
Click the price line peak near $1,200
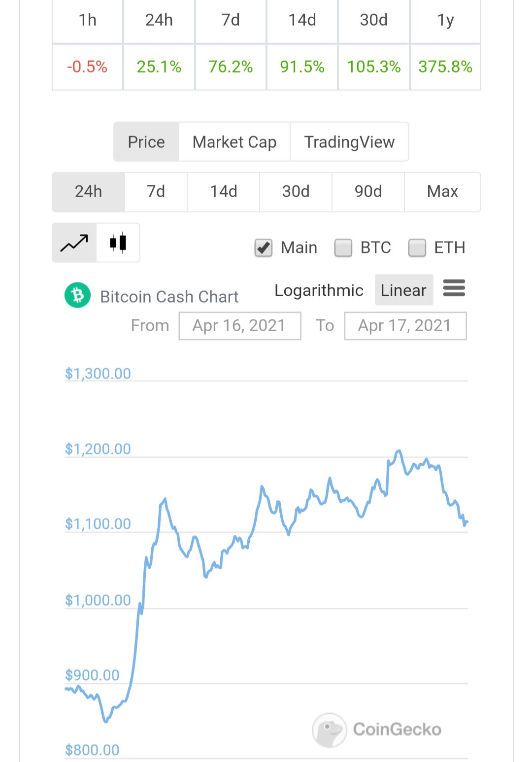pyautogui.click(x=399, y=451)
